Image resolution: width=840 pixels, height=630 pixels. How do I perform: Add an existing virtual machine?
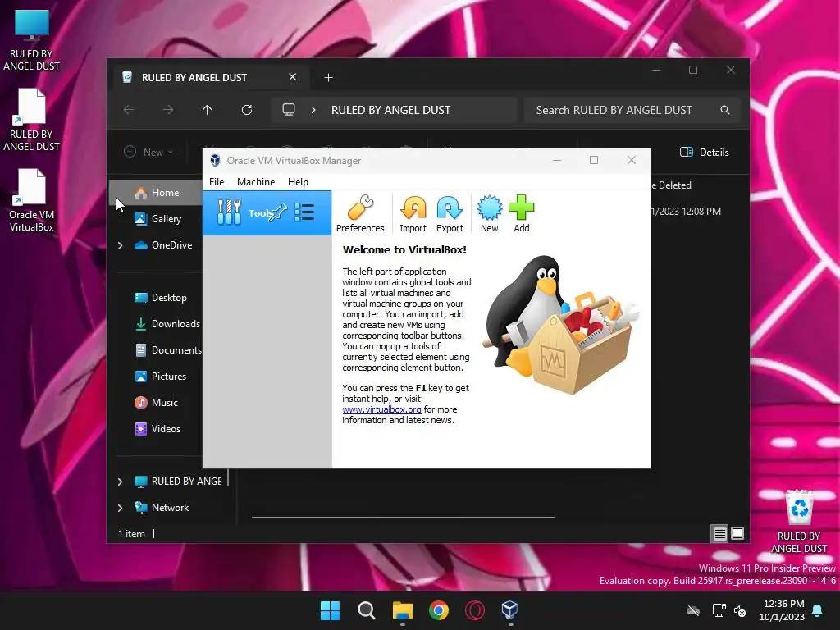tap(521, 213)
